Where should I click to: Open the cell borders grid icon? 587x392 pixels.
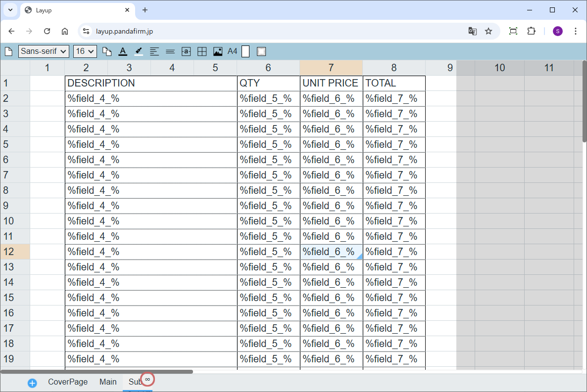pyautogui.click(x=202, y=51)
